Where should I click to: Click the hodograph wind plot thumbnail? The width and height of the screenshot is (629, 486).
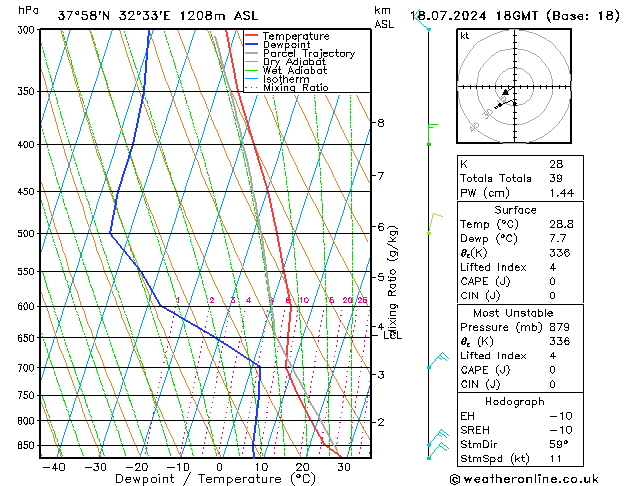click(x=514, y=86)
